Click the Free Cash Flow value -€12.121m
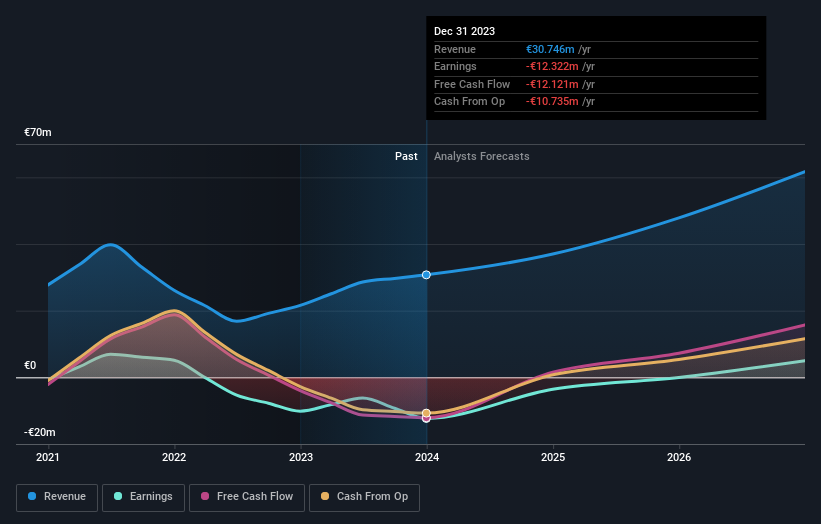Viewport: 821px width, 524px height. (x=552, y=84)
